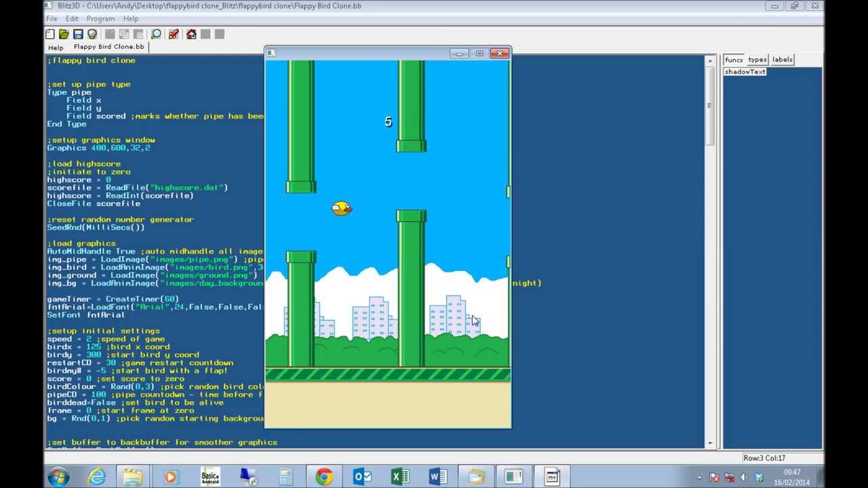
Task: Click the 'highscore = 0' code line
Action: tap(79, 180)
